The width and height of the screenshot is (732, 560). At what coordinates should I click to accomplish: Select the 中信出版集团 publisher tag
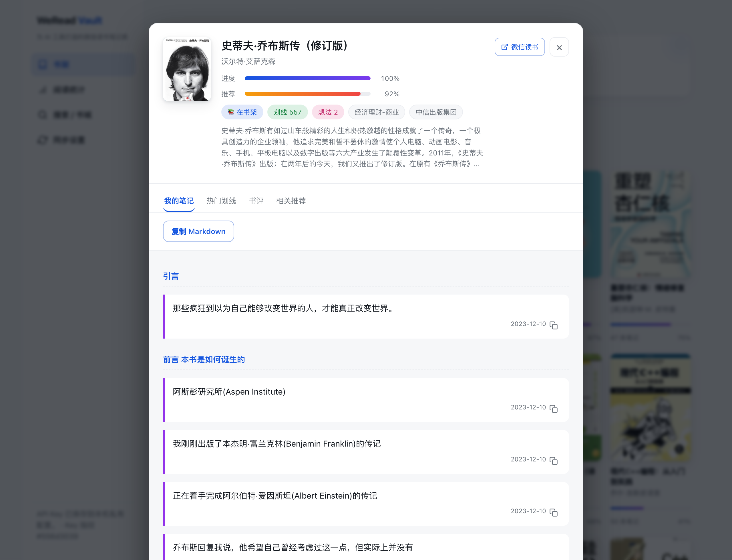click(436, 112)
